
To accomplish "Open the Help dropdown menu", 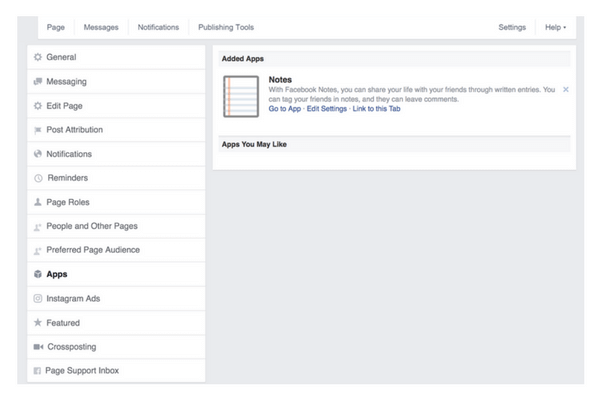I will coord(555,27).
